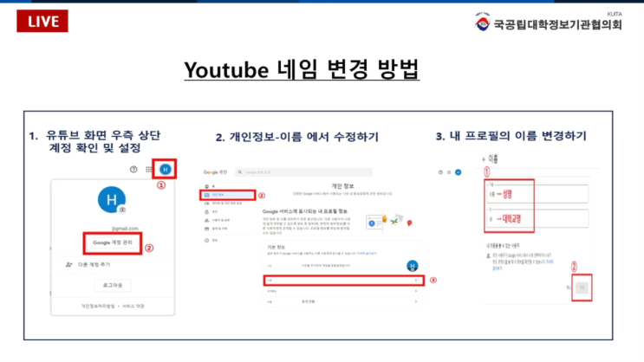Click the add-person icon beside 다른 계정 추가
The height and width of the screenshot is (362, 644).
pyautogui.click(x=69, y=265)
